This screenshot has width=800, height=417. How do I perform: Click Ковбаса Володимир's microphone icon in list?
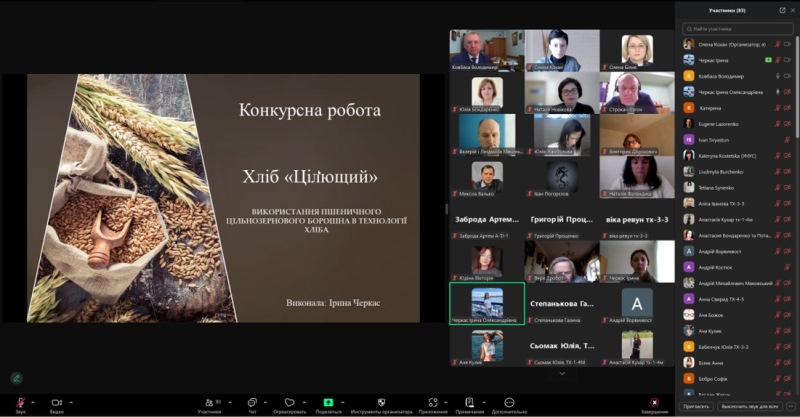tap(778, 76)
